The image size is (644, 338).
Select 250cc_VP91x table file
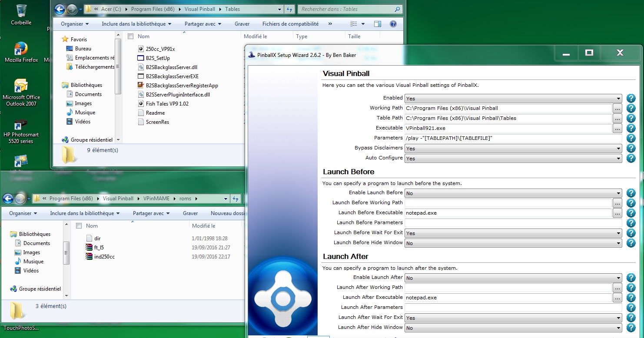tap(160, 49)
